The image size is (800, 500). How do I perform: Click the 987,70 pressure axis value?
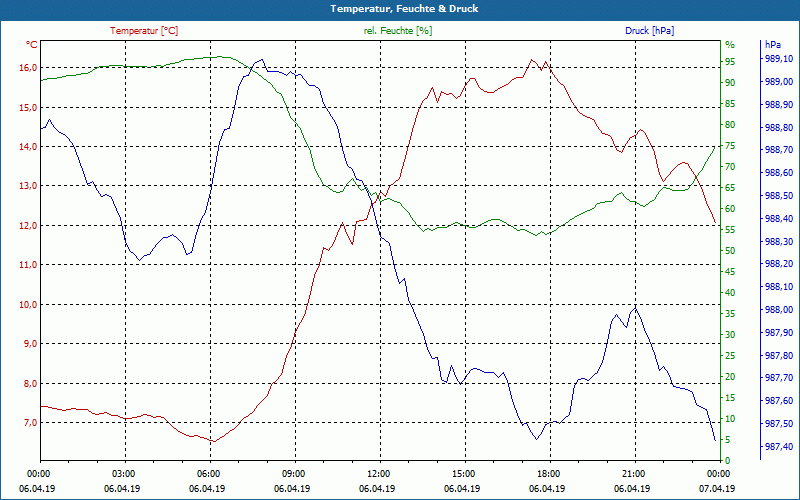pyautogui.click(x=779, y=378)
